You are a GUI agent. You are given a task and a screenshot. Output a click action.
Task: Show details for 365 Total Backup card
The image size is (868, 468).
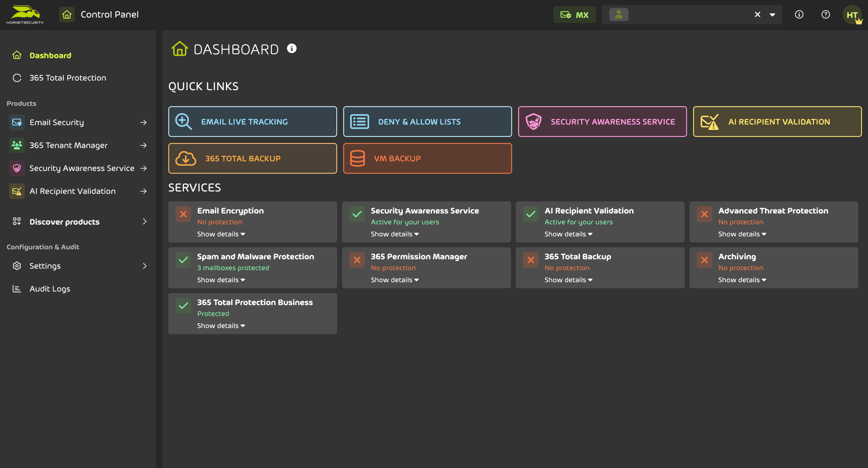click(x=569, y=280)
